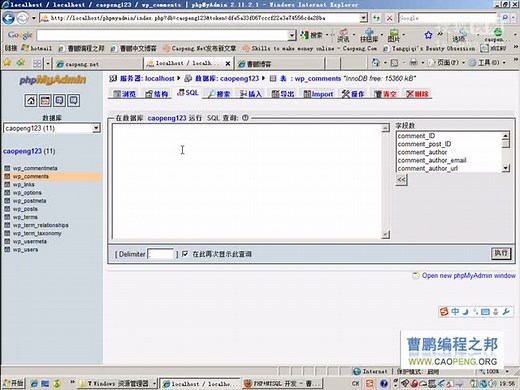Click the SQL help icon next to query label
The image size is (520, 390).
(245, 118)
